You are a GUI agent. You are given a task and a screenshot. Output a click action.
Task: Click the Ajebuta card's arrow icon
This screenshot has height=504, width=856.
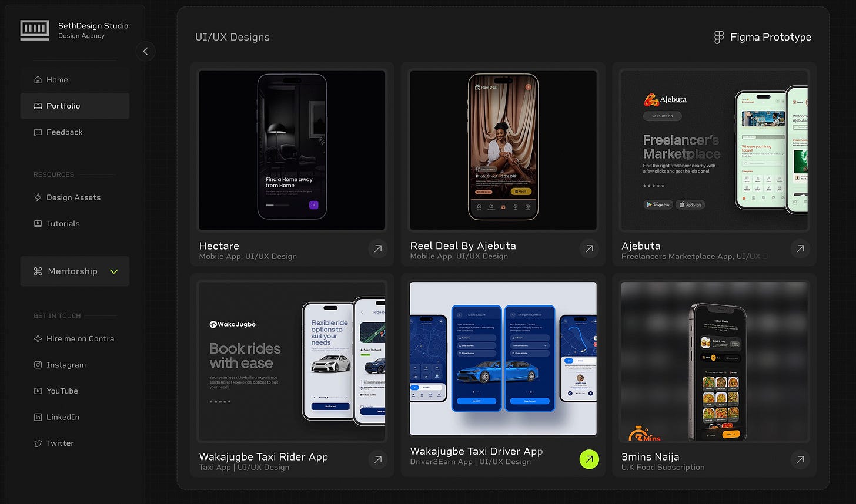coord(800,249)
